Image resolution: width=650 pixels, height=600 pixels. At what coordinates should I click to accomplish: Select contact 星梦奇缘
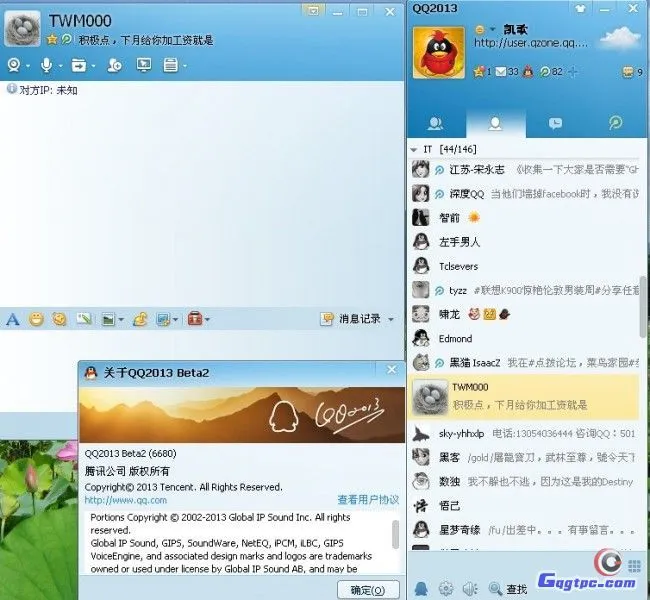(x=526, y=530)
